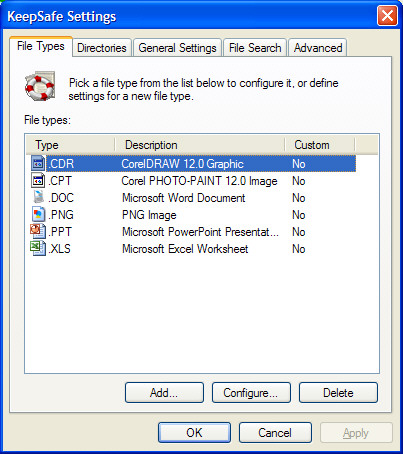Image resolution: width=403 pixels, height=454 pixels.
Task: Confirm settings with OK button
Action: [x=194, y=433]
